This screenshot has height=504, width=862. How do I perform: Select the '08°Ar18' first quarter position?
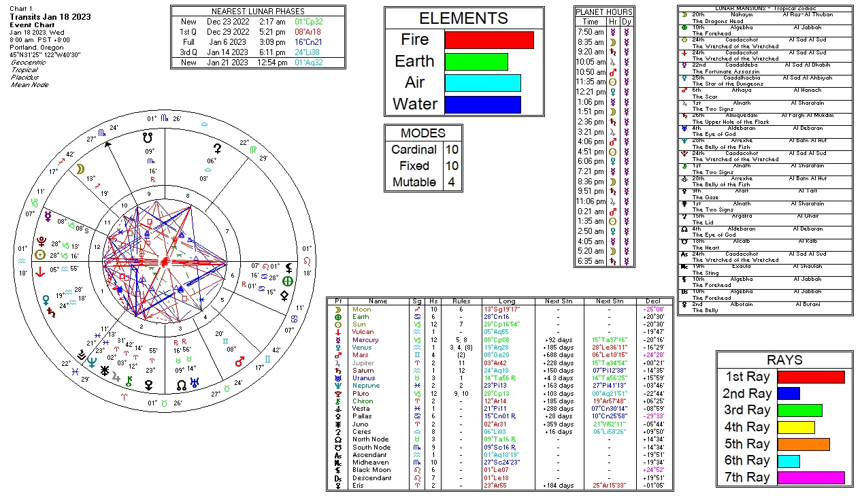coord(308,32)
